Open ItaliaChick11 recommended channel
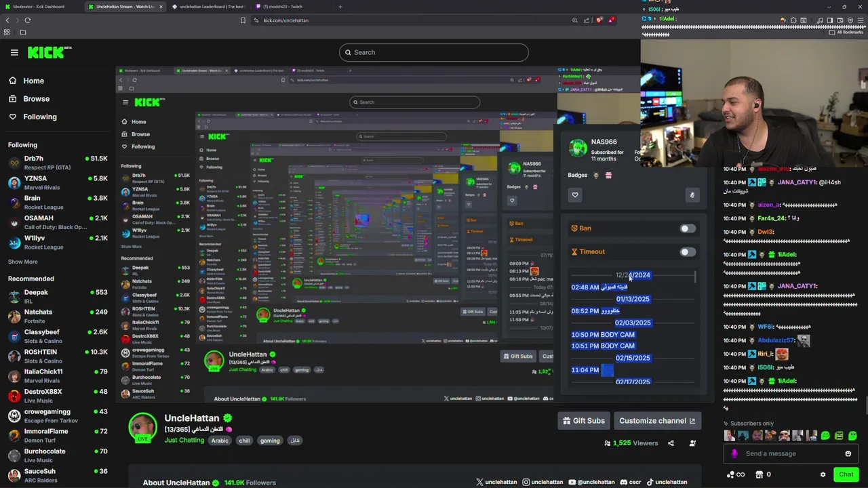Screen dimensions: 868x488 click(58, 375)
